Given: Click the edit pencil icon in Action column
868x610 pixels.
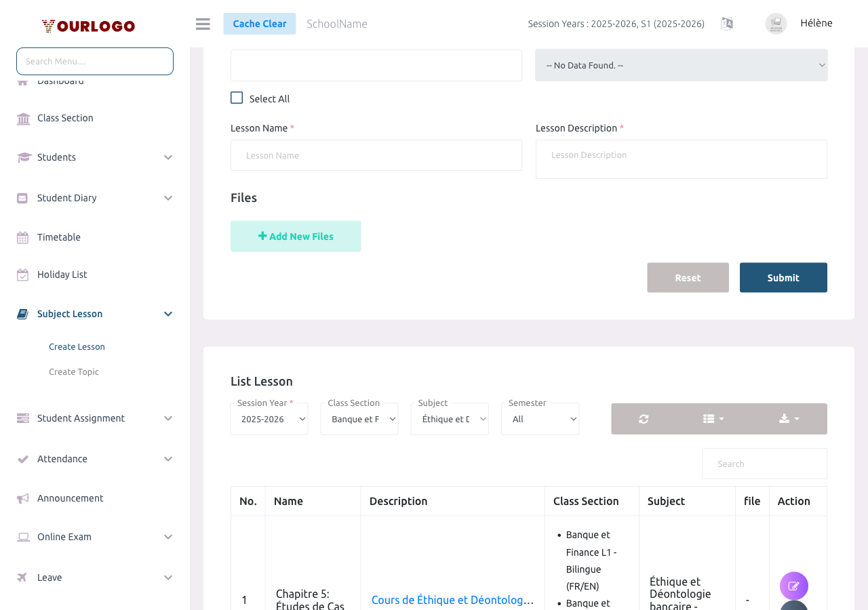Looking at the screenshot, I should point(793,586).
